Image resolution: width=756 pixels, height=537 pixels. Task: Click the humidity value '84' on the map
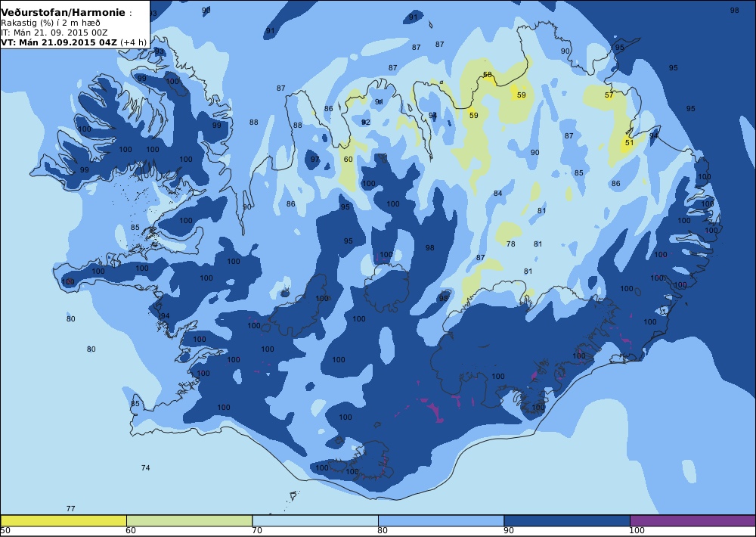point(498,194)
